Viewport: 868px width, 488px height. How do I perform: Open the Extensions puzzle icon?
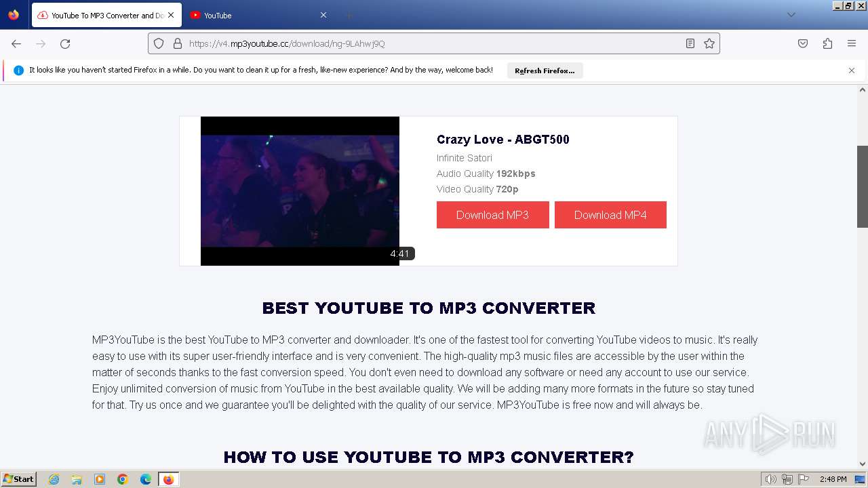click(827, 43)
